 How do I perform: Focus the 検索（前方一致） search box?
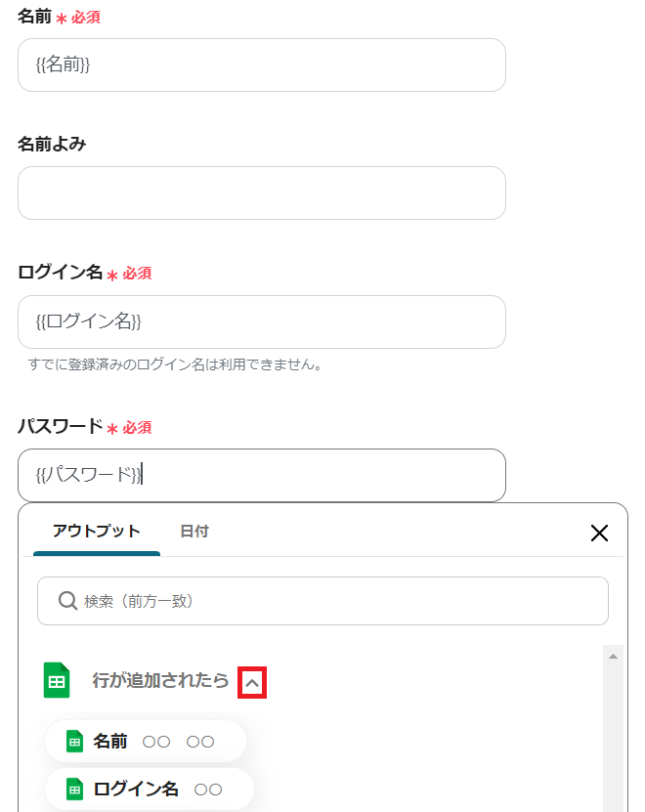(322, 601)
